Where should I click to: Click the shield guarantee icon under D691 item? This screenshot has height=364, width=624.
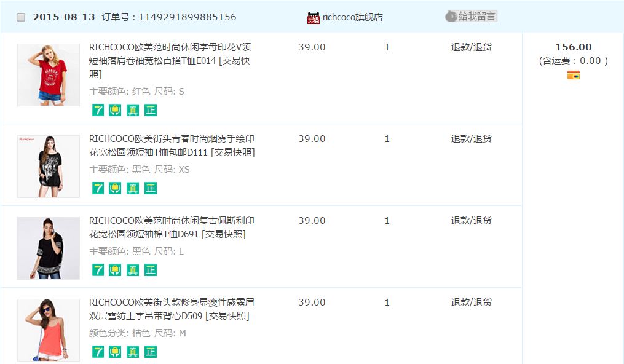(x=116, y=270)
